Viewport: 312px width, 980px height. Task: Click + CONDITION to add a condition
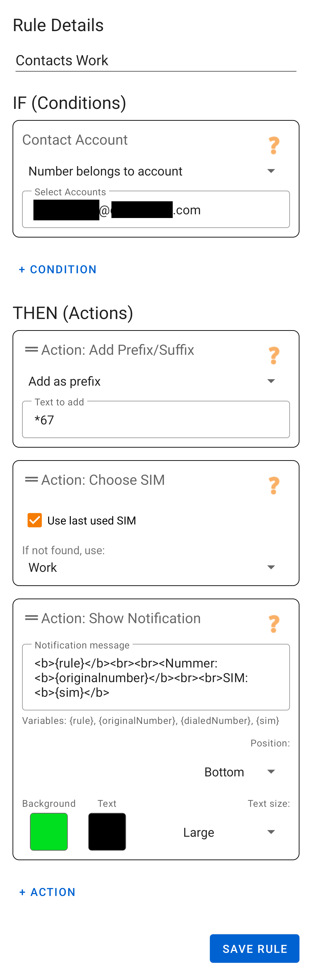57,269
